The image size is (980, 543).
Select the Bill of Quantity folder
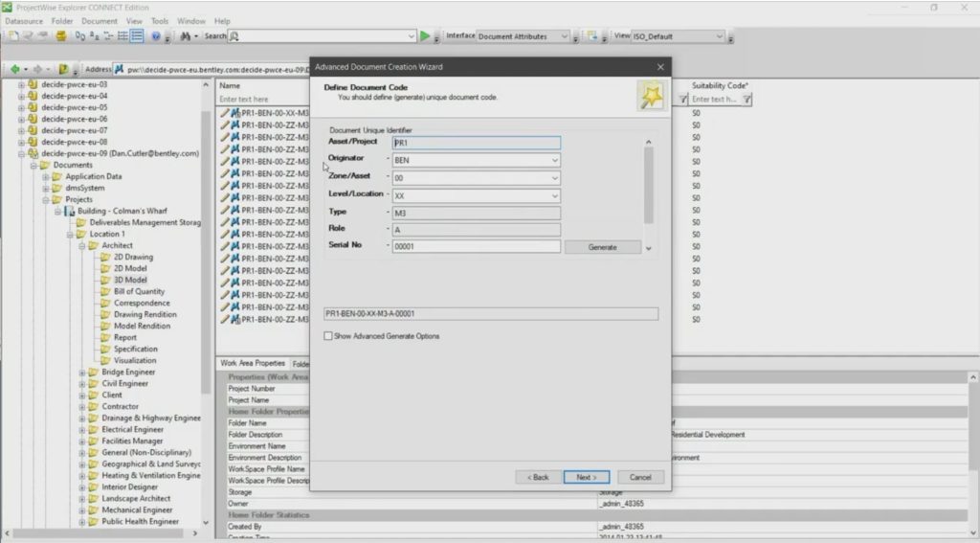pos(139,291)
